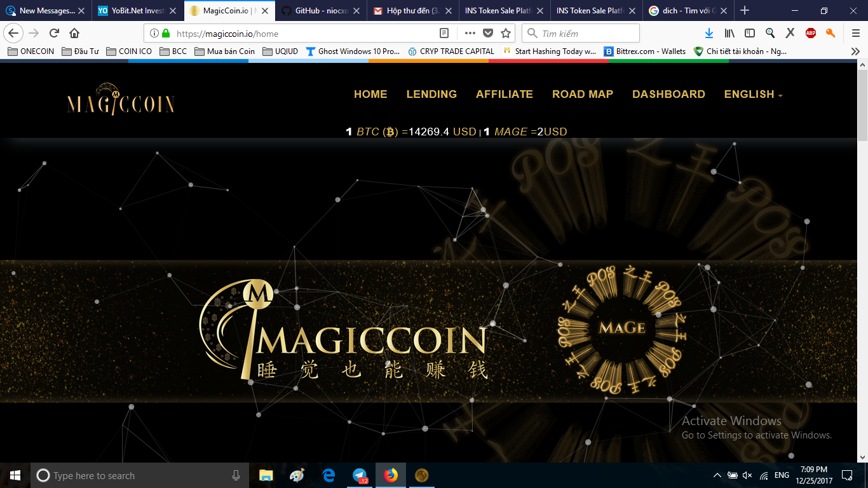868x488 pixels.
Task: Close the MagicCoin.io tab
Action: click(264, 11)
